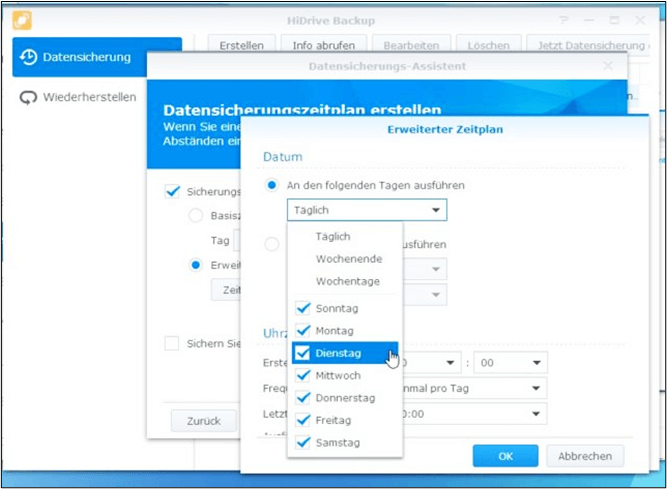Open the Täglich day dropdown
667x489 pixels.
coord(367,210)
